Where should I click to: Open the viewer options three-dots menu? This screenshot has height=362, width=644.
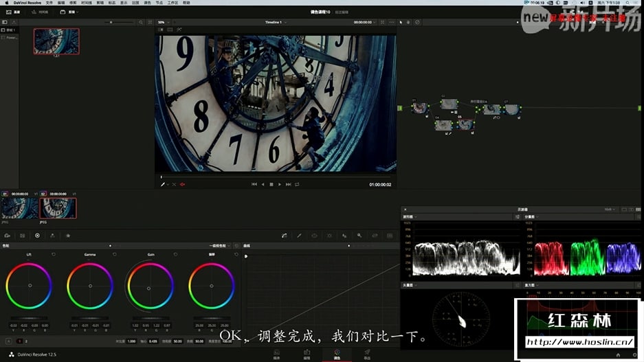[391, 22]
